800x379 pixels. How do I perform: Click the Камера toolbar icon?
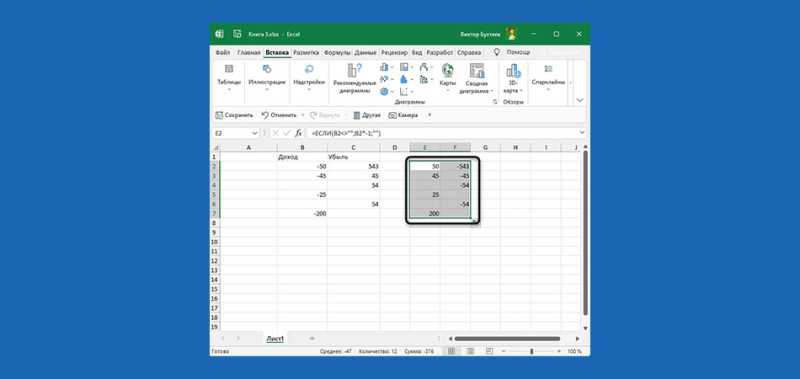392,115
